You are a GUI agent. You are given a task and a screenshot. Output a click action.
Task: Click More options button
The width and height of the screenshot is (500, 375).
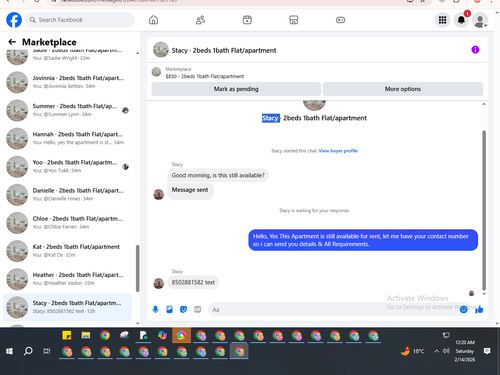(403, 89)
